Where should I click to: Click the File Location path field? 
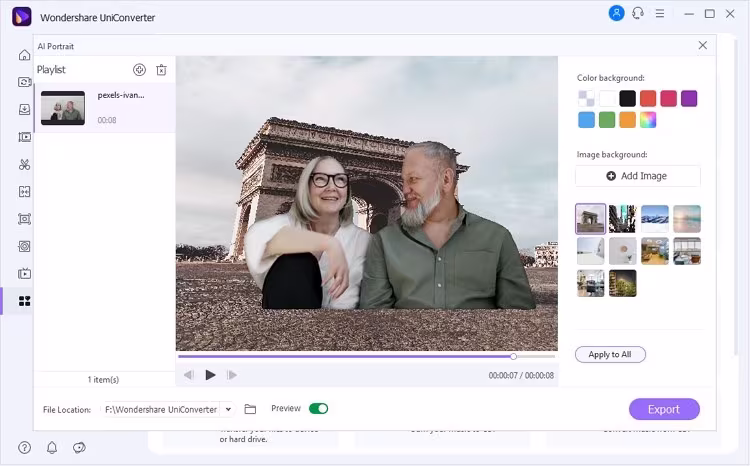point(161,410)
